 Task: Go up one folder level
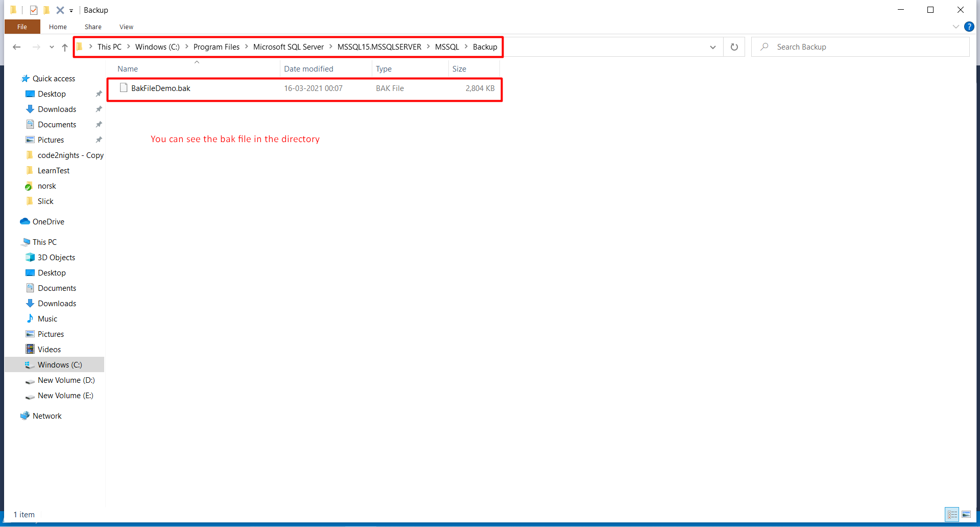[65, 47]
